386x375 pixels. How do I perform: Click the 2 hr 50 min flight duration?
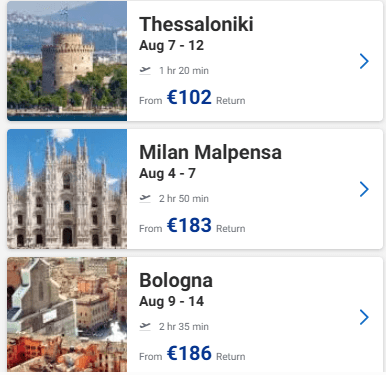tap(184, 199)
